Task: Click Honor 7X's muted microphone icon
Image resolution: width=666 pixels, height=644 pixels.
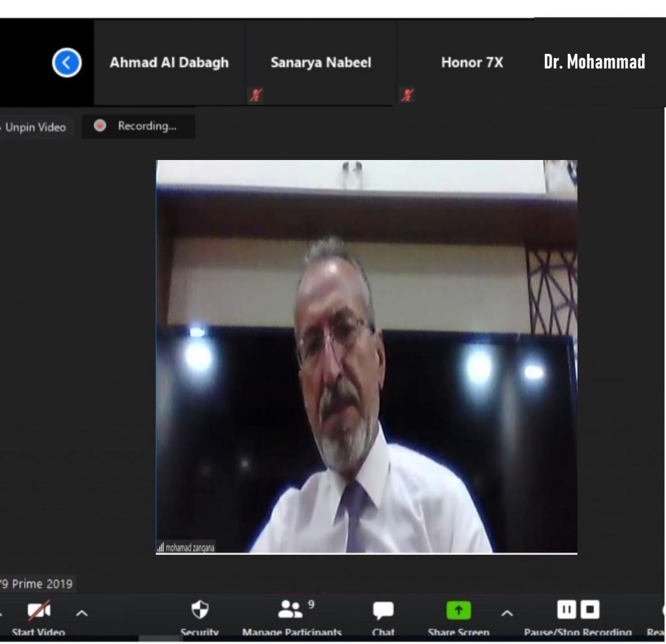Action: pyautogui.click(x=407, y=96)
